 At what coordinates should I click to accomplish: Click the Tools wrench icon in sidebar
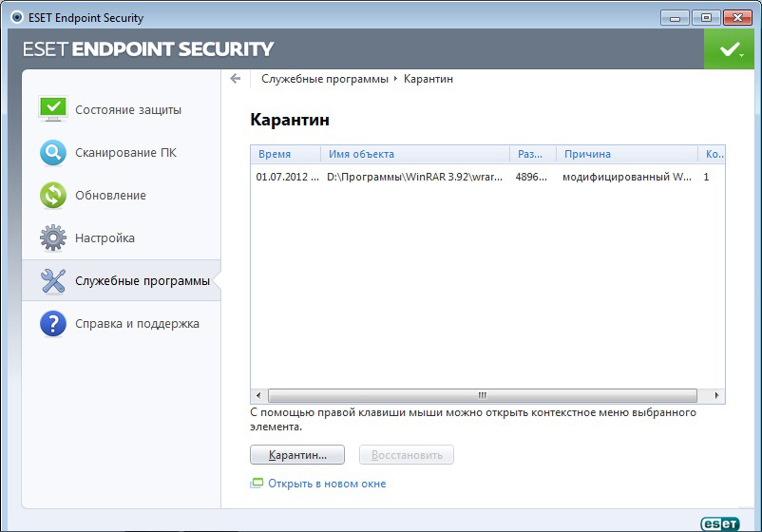pos(53,280)
